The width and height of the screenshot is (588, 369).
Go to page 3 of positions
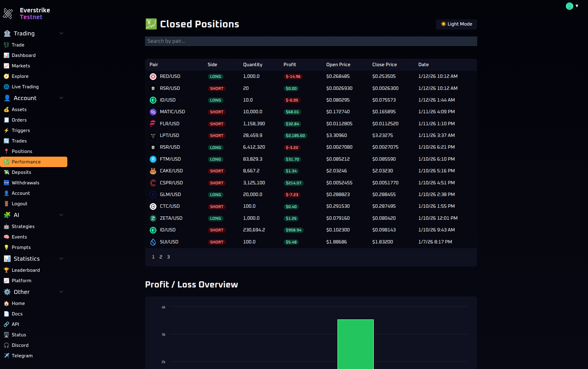[168, 257]
